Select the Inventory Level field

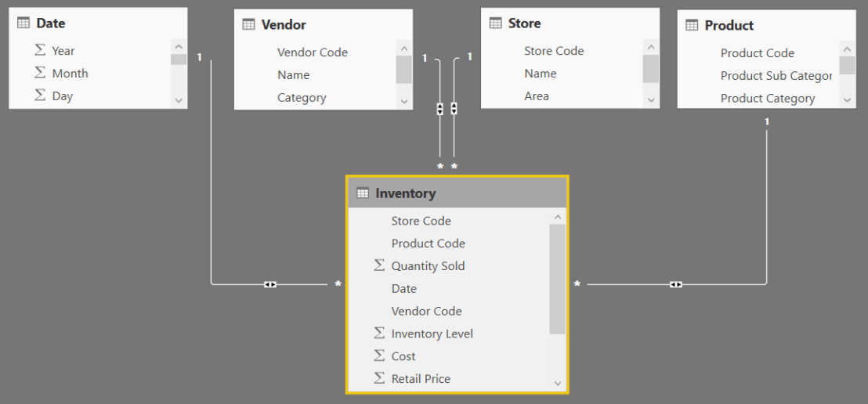point(432,334)
